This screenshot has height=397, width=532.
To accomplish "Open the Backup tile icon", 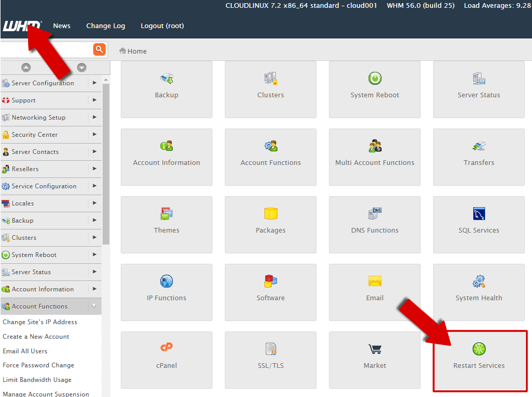I will point(167,79).
